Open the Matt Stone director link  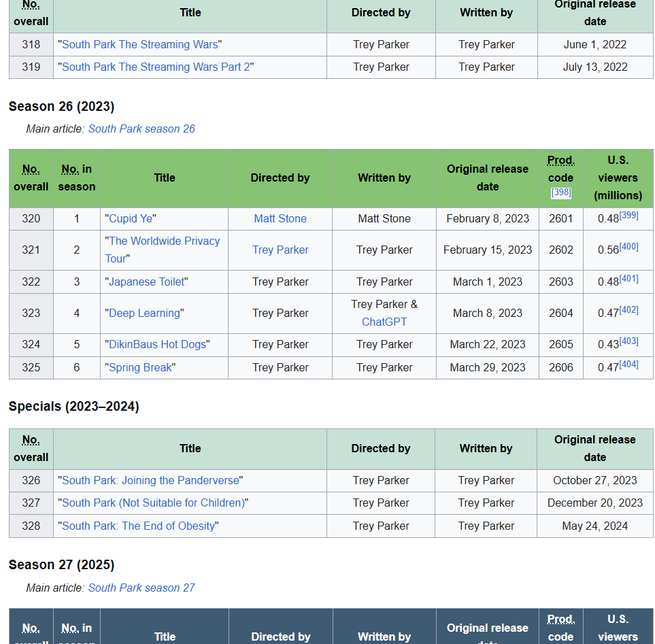pos(280,218)
